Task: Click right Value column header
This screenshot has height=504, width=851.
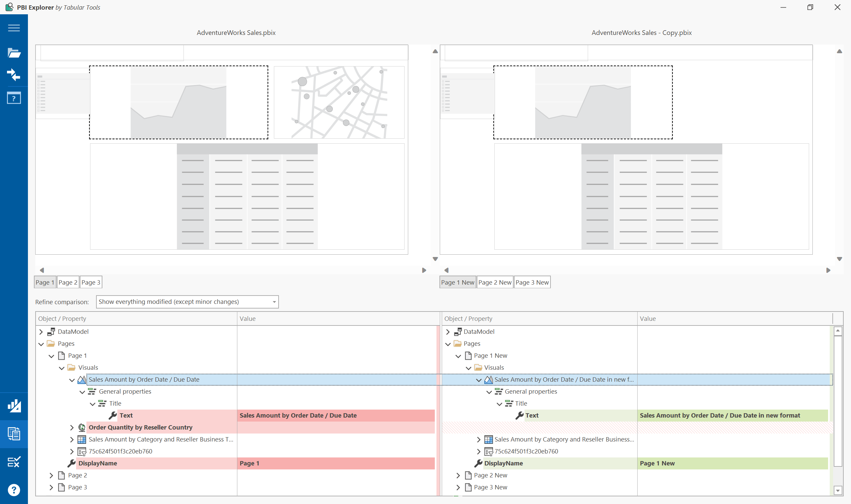Action: (x=735, y=318)
